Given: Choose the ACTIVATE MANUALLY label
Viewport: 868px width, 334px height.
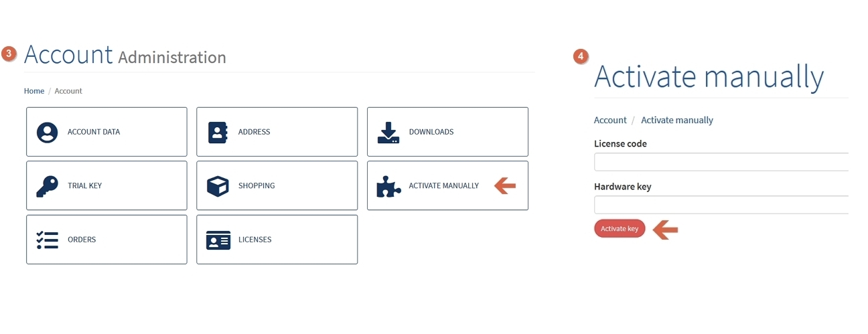Looking at the screenshot, I should coord(443,186).
